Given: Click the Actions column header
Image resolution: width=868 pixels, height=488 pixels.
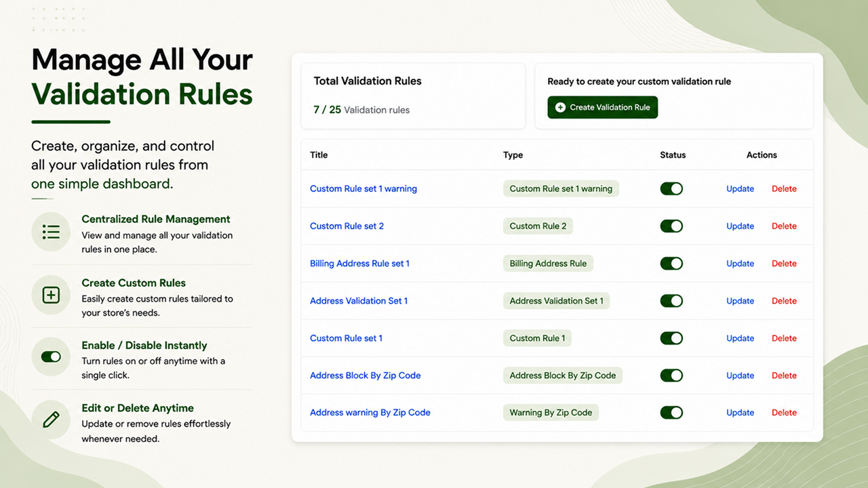Looking at the screenshot, I should click(762, 155).
